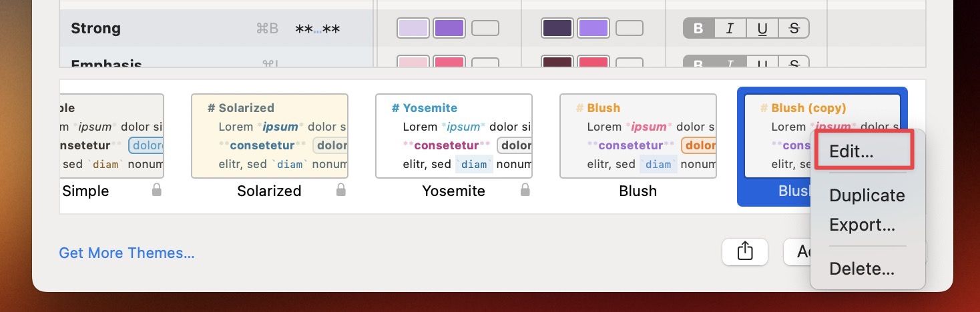Viewport: 980px width, 312px height.
Task: Select Delete… in the context menu
Action: pyautogui.click(x=861, y=269)
